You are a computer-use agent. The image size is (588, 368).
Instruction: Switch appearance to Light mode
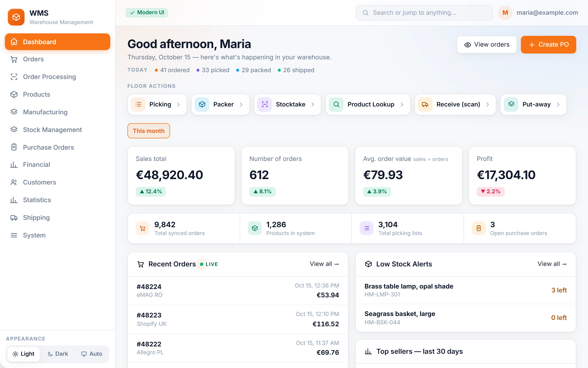click(x=24, y=354)
